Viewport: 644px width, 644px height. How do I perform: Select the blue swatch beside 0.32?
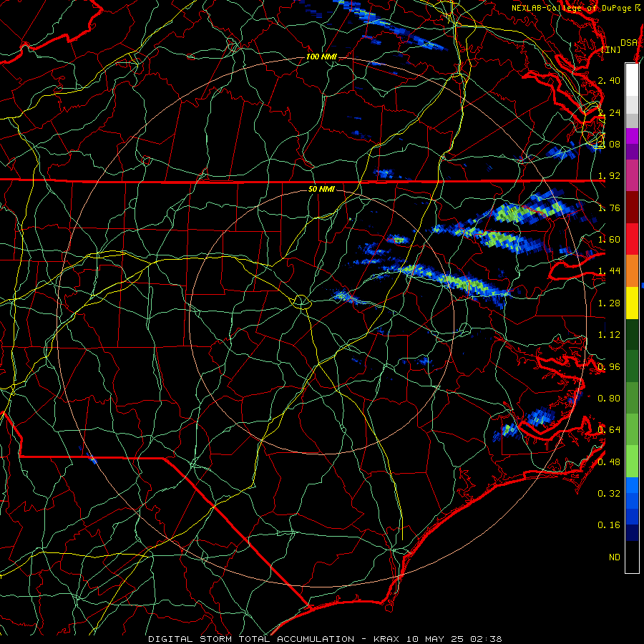pos(632,485)
